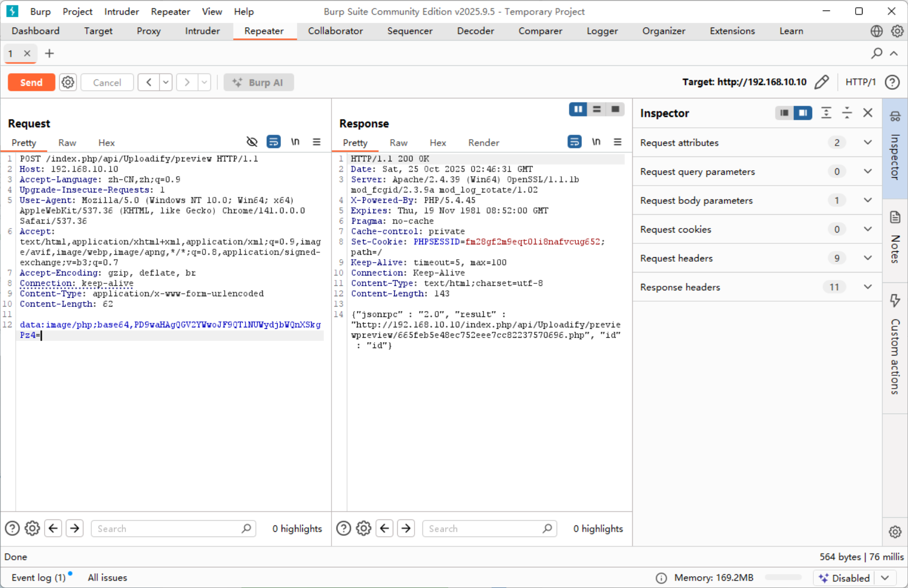Click the memory usage bar in status bar
The width and height of the screenshot is (908, 588).
783,578
